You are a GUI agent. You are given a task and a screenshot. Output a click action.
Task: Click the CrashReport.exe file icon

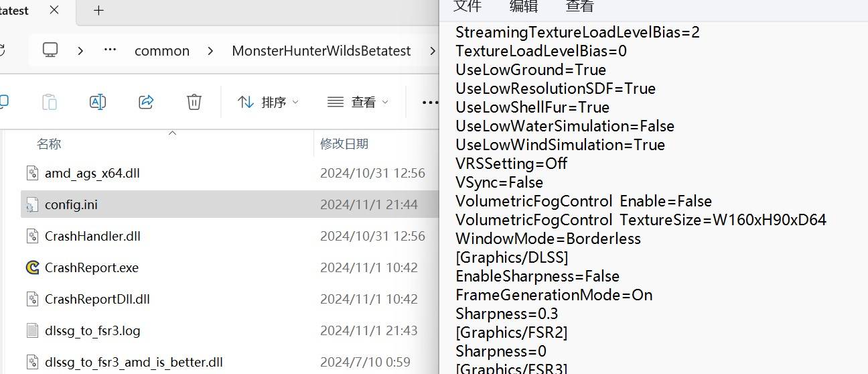(x=33, y=267)
